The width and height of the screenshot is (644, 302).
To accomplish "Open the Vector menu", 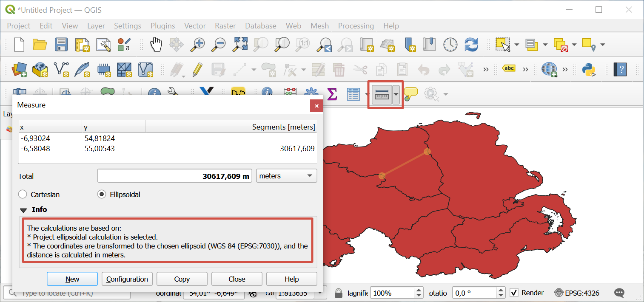I will pos(194,26).
